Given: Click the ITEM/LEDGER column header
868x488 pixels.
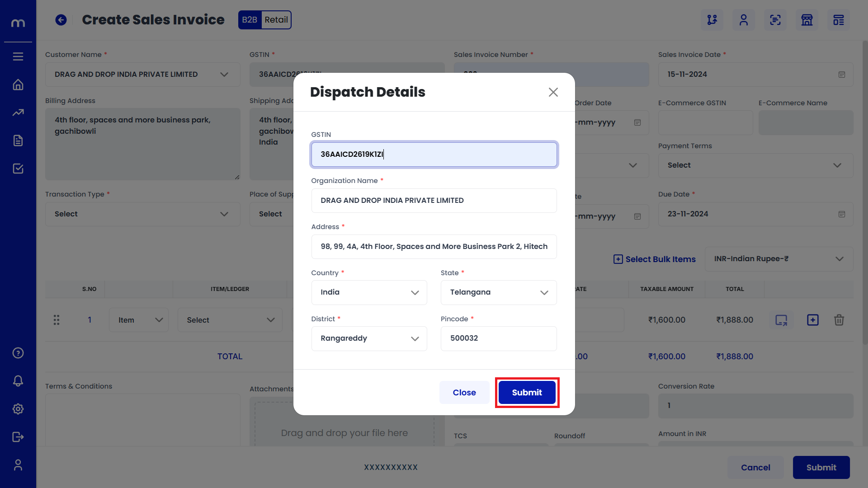Looking at the screenshot, I should (230, 289).
